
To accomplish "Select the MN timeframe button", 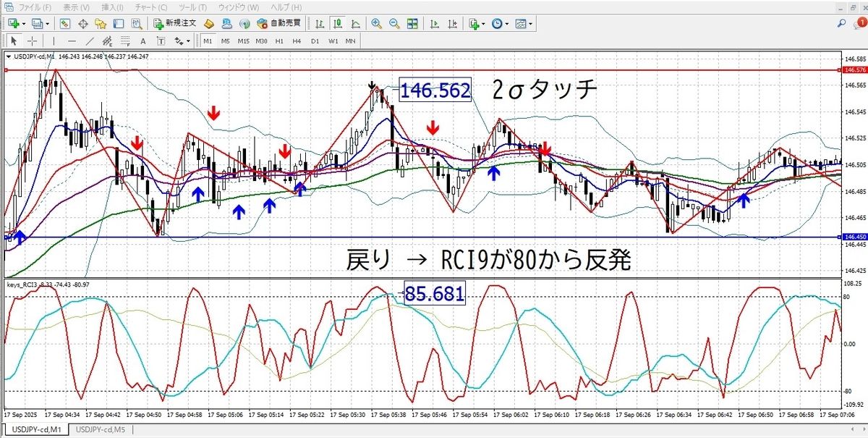I will pyautogui.click(x=350, y=41).
